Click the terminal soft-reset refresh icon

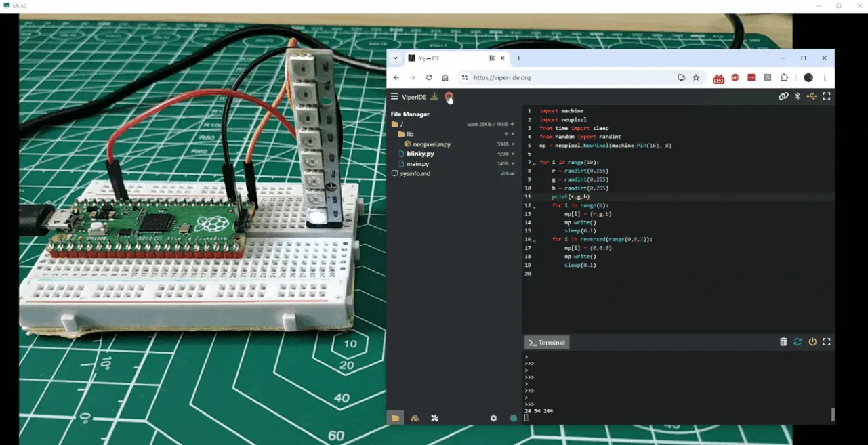click(798, 342)
